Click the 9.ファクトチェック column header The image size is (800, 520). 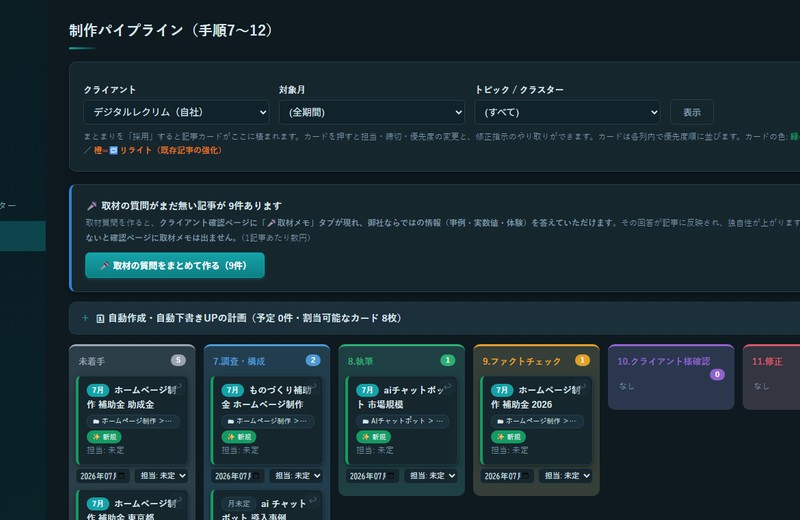(x=521, y=361)
